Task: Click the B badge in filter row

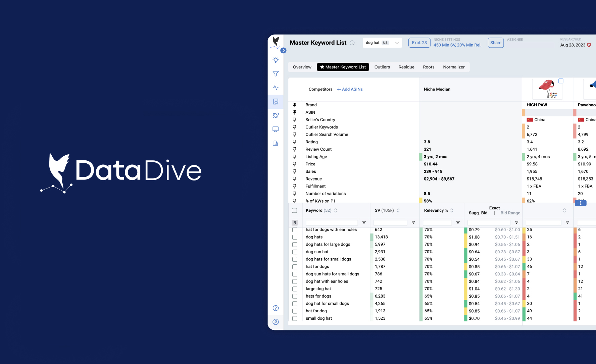Action: tap(295, 222)
